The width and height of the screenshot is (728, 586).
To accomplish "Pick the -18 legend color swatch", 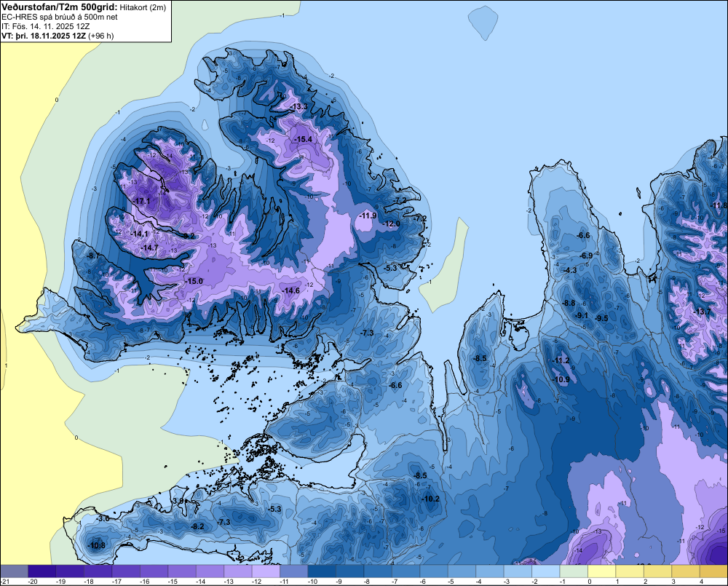I will tap(98, 571).
